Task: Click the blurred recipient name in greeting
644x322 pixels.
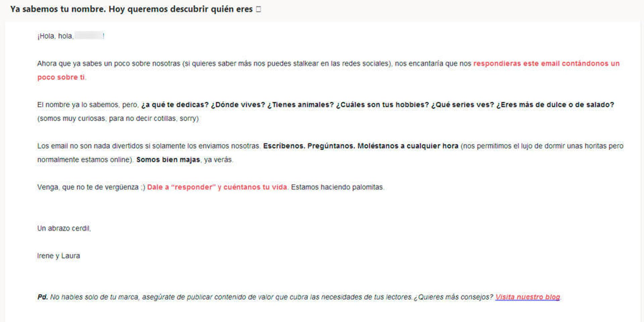Action: (89, 36)
